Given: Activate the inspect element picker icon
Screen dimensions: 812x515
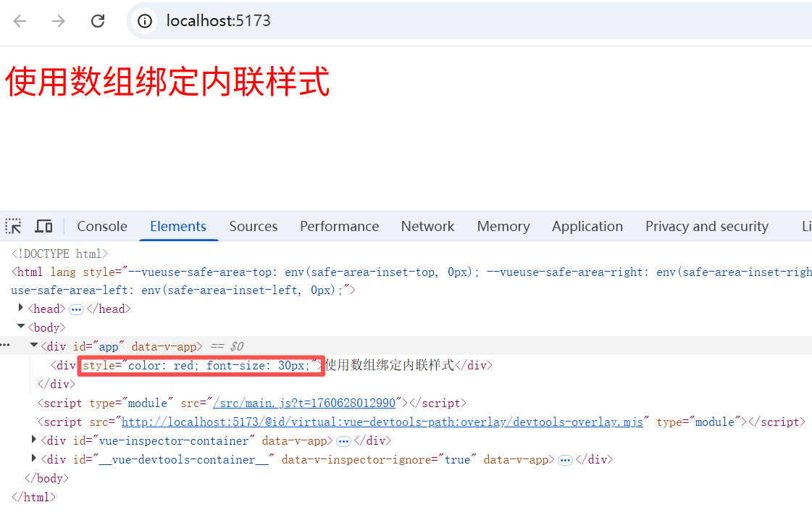Looking at the screenshot, I should 14,226.
